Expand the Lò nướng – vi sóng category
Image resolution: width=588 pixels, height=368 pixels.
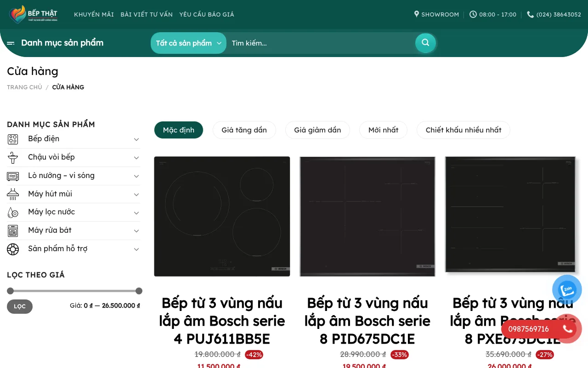pos(136,176)
